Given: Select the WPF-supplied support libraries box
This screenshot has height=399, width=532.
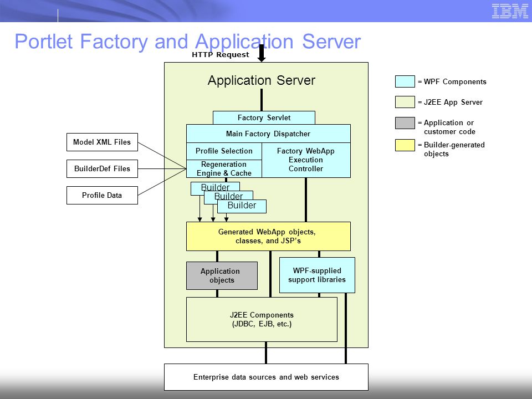Looking at the screenshot, I should [317, 275].
